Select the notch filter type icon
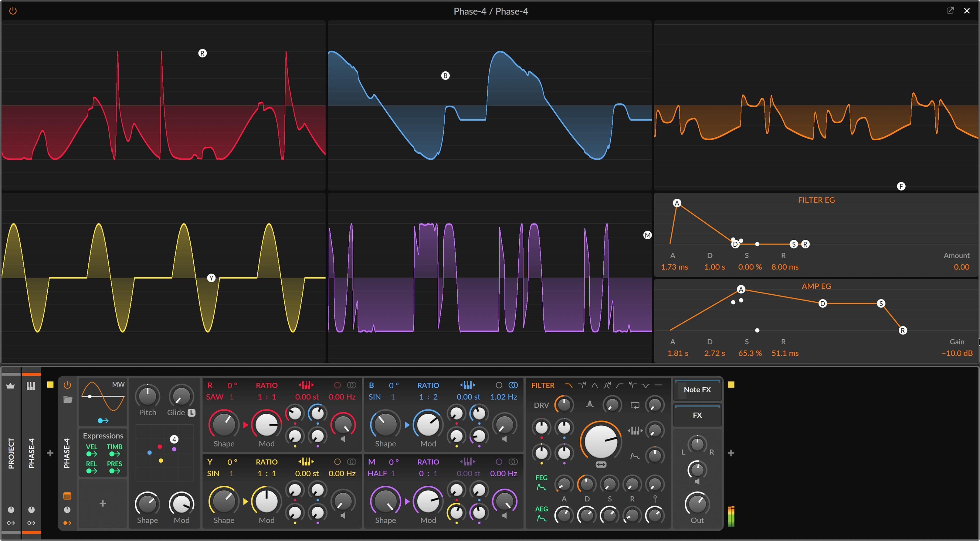The height and width of the screenshot is (541, 980). pos(646,385)
